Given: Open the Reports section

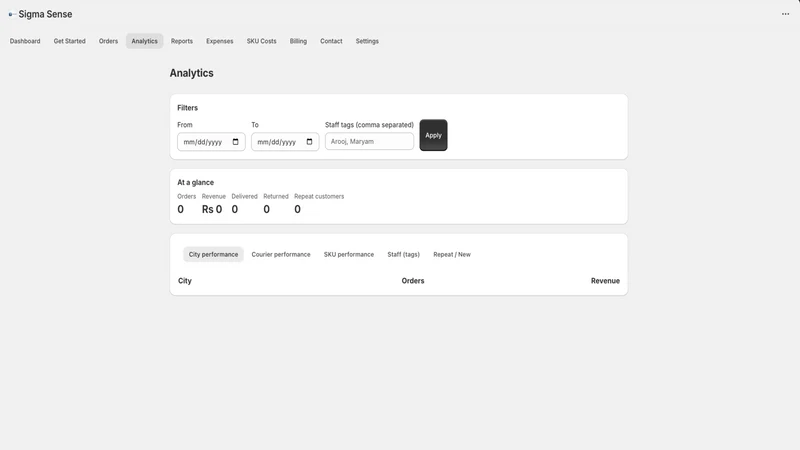Looking at the screenshot, I should click(182, 41).
